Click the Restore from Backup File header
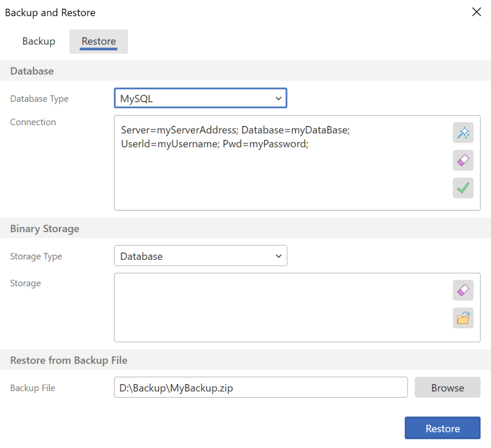Viewport: 491px width, 448px height. [68, 360]
